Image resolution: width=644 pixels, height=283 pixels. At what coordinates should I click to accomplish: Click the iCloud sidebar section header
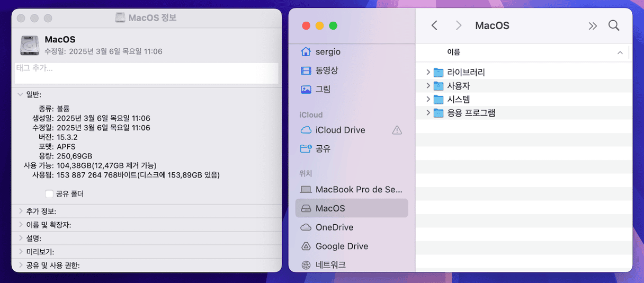(311, 114)
